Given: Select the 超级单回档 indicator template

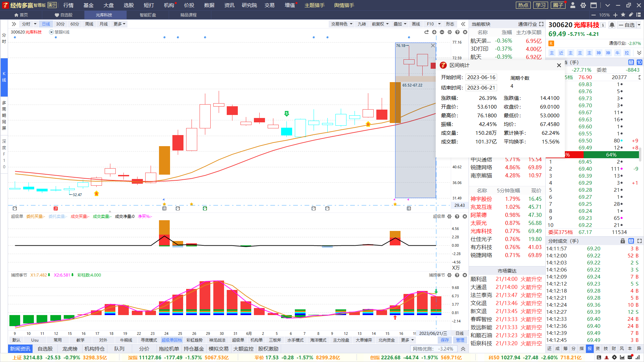Looking at the screenshot, I should (172, 340).
